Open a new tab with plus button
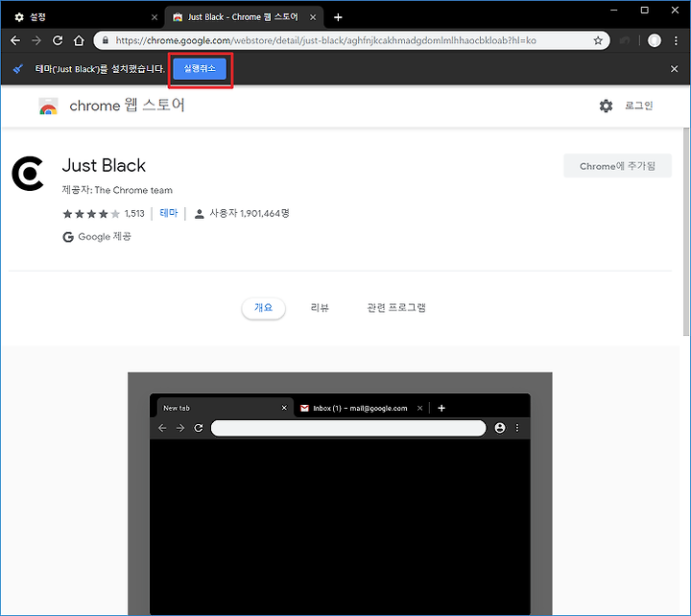Image resolution: width=691 pixels, height=616 pixels. point(338,17)
